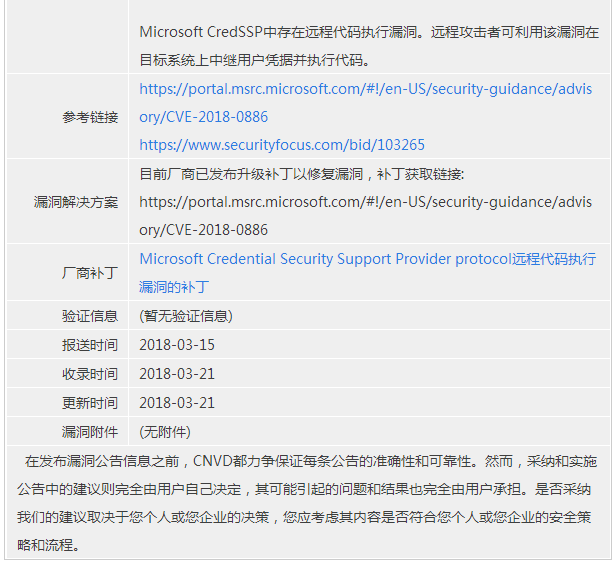The height and width of the screenshot is (564, 616).
Task: Click the Microsoft CredSSP vulnerability description text
Action: click(x=369, y=46)
